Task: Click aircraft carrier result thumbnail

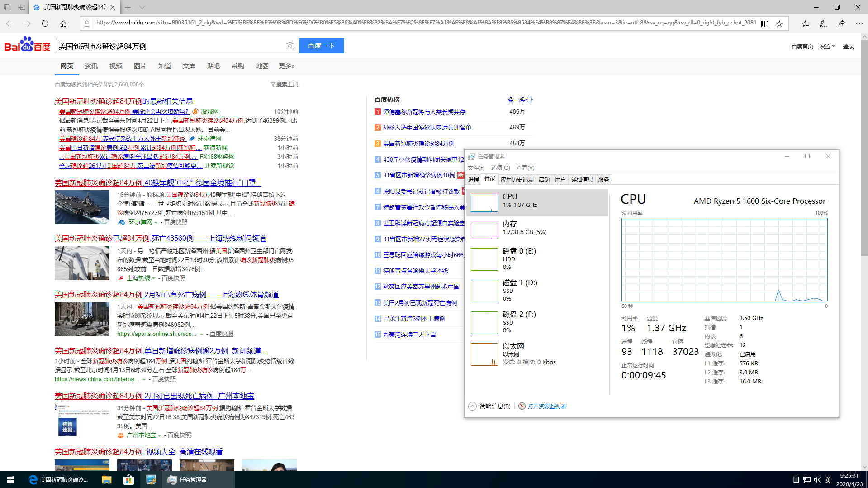Action: (82, 207)
